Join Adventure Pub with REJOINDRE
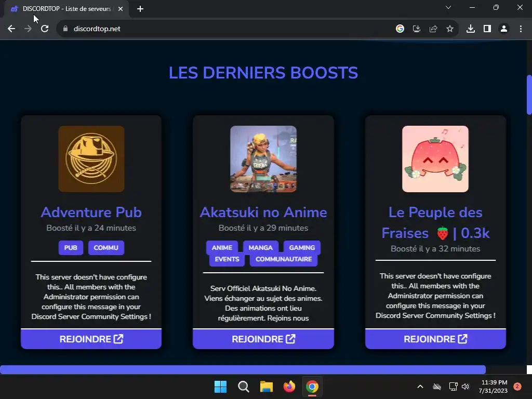Viewport: 532px width, 399px height. [91, 339]
